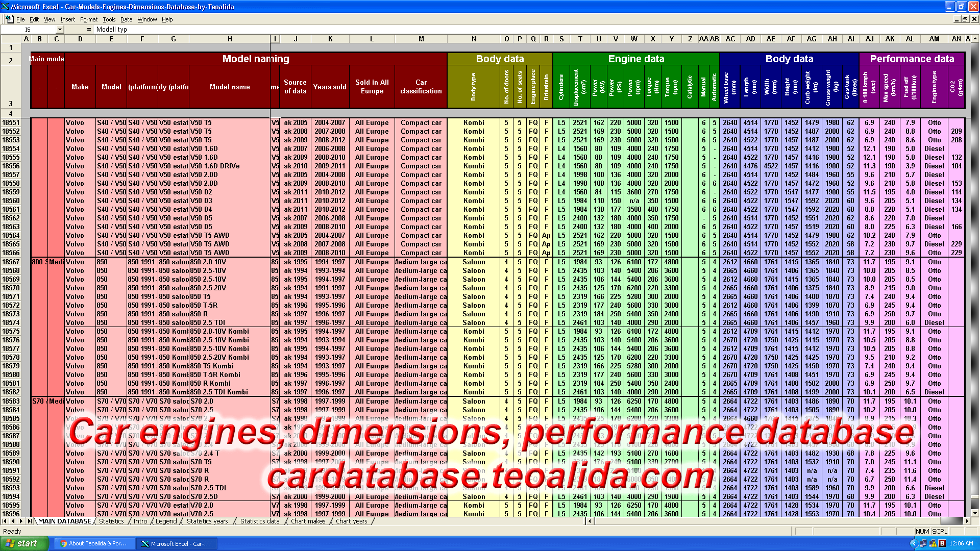Jump to first sheet tab using navigation arrow
This screenshot has height=551, width=980.
tap(5, 521)
